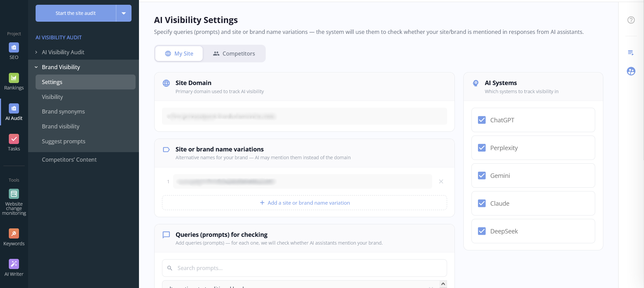Select Settings in the sidebar menu
The width and height of the screenshot is (644, 288).
85,82
